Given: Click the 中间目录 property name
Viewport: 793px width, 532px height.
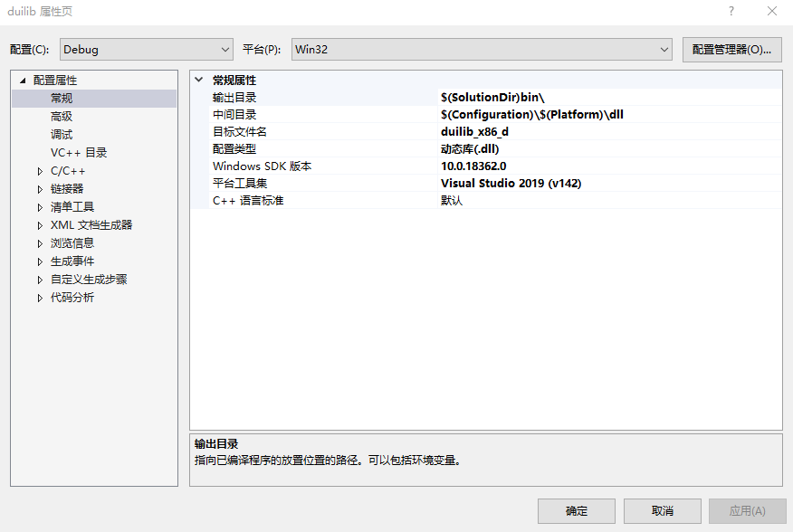Looking at the screenshot, I should tap(234, 115).
